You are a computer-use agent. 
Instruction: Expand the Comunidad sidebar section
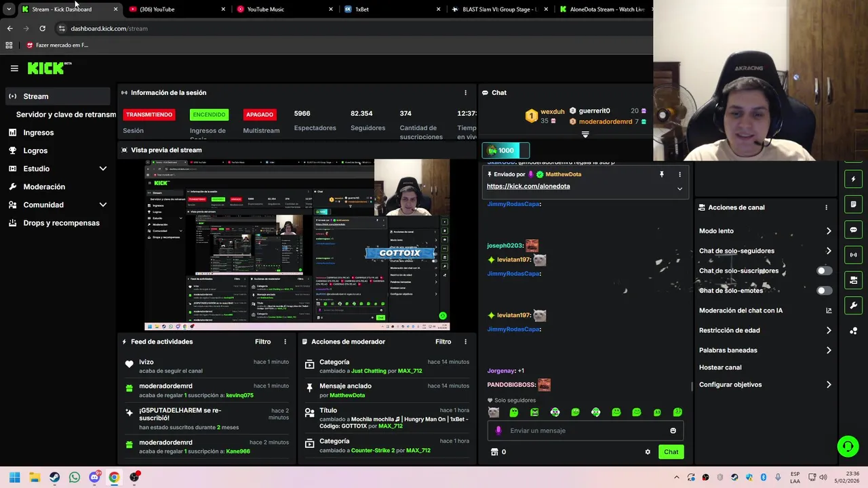(x=103, y=205)
